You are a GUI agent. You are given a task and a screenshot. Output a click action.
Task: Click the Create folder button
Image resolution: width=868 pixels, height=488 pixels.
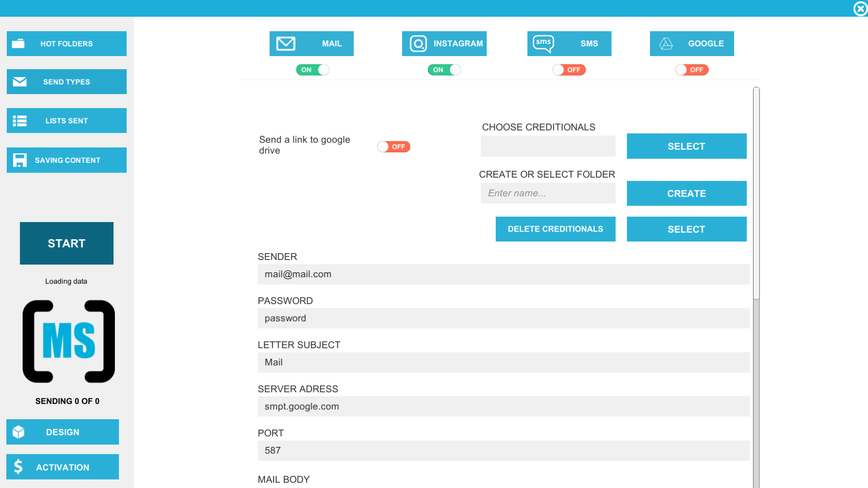coord(686,194)
